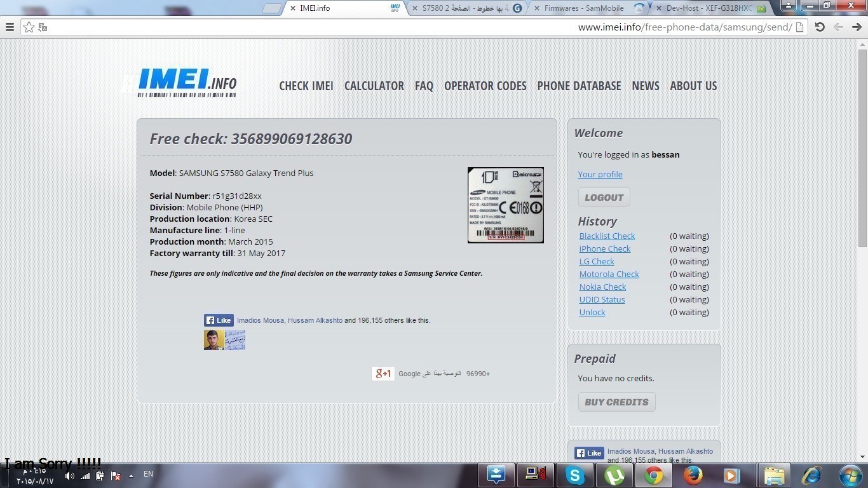Open iPhone Check history link

click(x=605, y=248)
